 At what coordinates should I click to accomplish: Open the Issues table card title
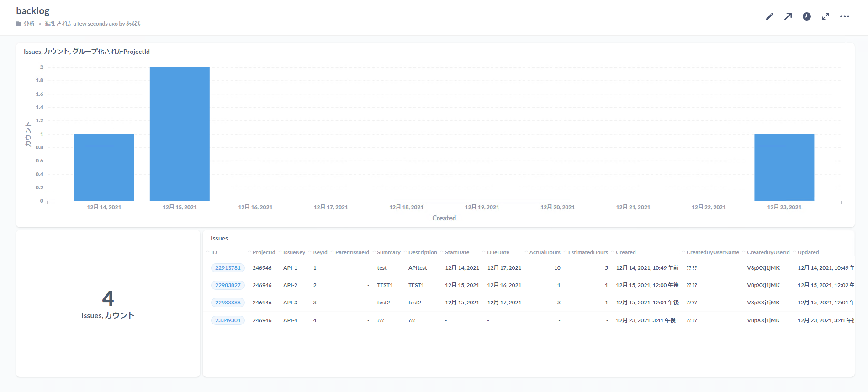[219, 238]
